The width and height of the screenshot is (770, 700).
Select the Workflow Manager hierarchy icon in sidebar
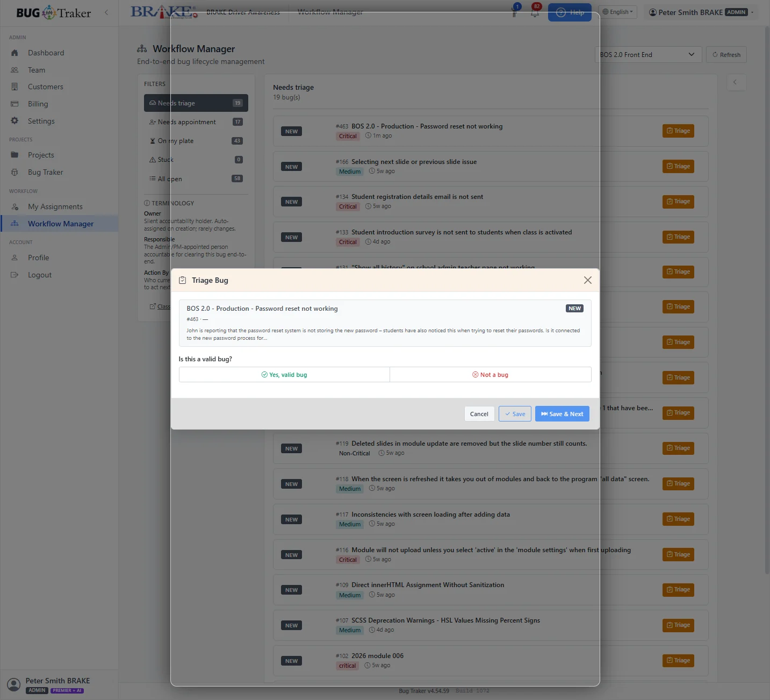[x=15, y=224]
